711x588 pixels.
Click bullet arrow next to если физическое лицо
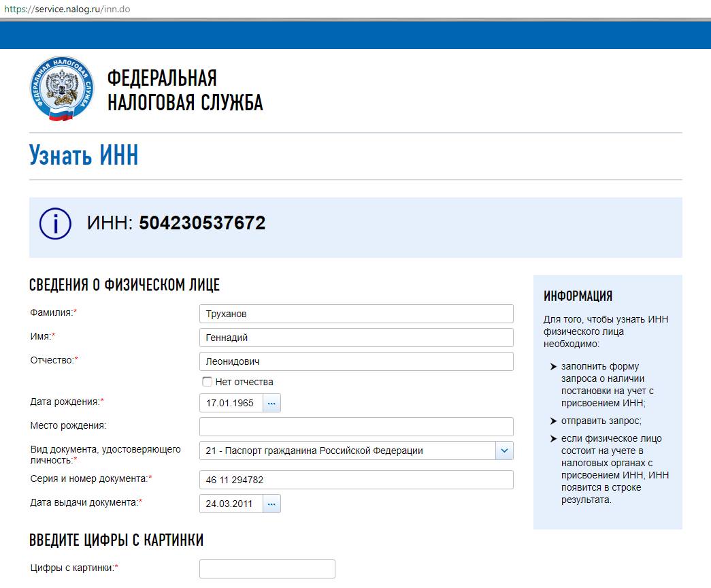[553, 439]
